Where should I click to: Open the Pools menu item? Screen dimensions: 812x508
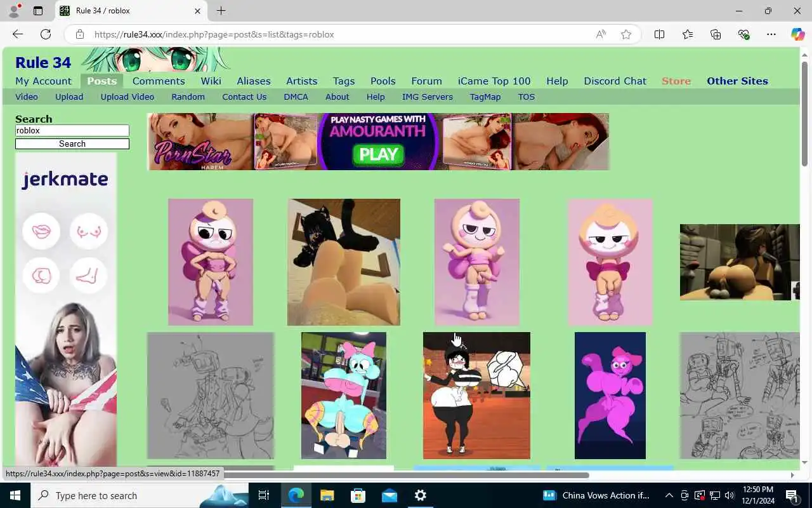(x=383, y=81)
